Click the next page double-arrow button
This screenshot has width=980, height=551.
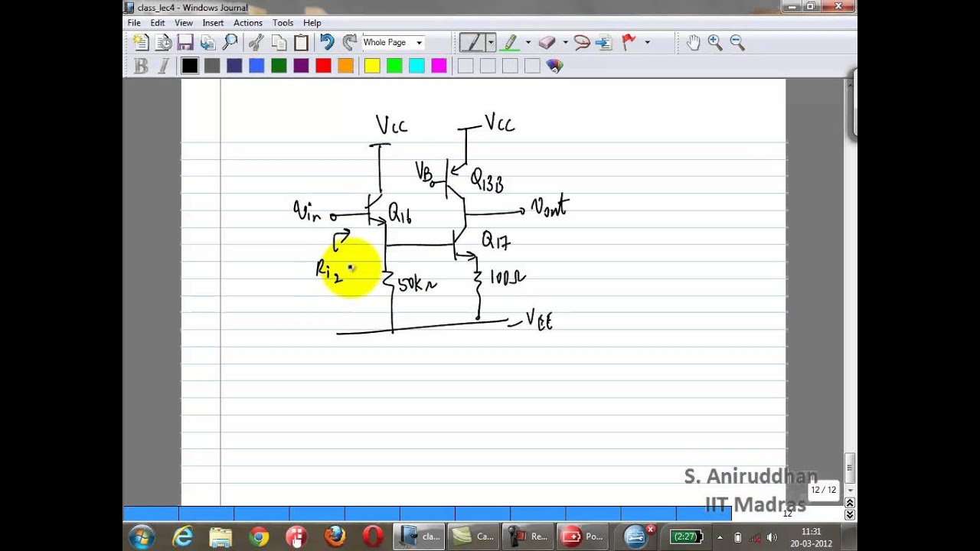coord(850,515)
